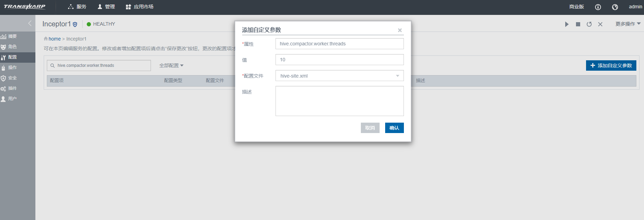The image size is (644, 220).
Task: Click the globe language icon
Action: pos(615,7)
